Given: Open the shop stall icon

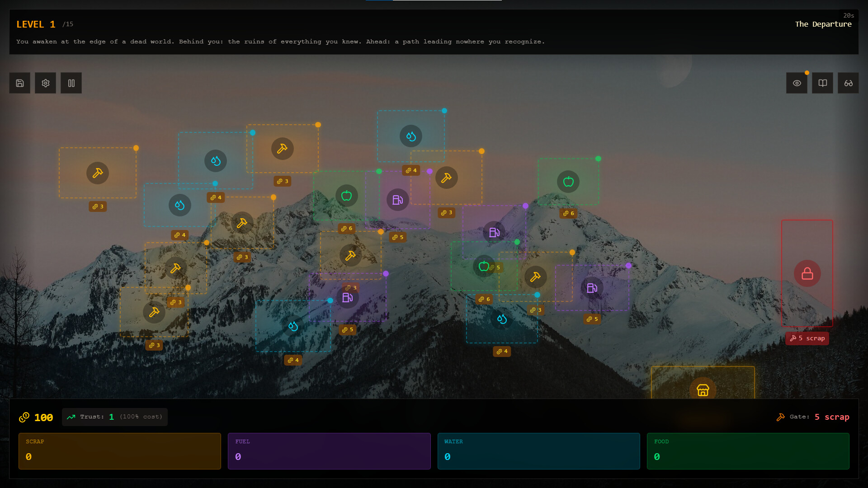Looking at the screenshot, I should click(x=703, y=389).
